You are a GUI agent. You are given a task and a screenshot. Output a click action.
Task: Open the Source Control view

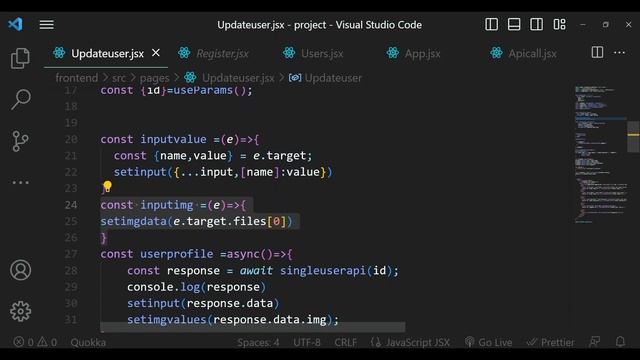[20, 141]
